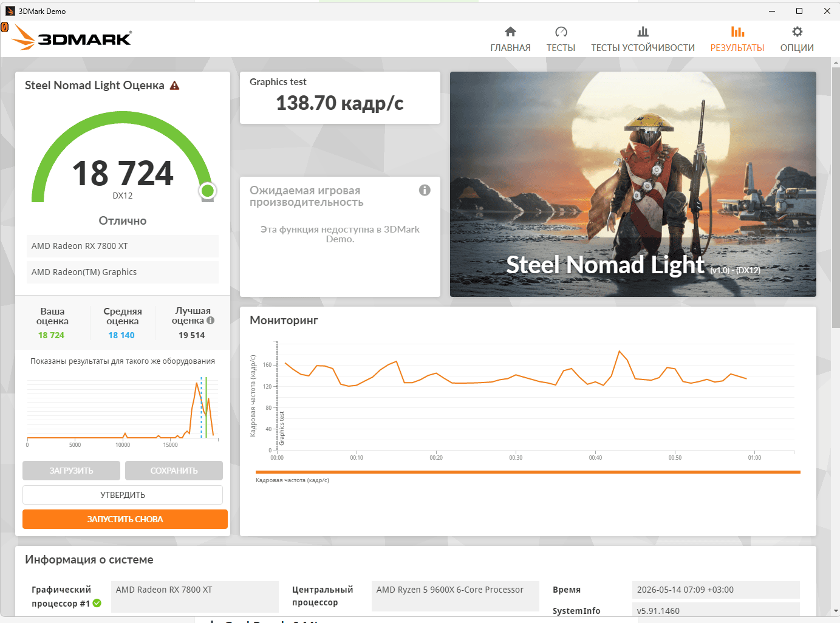The image size is (840, 623).
Task: Open the stress tests chart icon
Action: pyautogui.click(x=643, y=32)
